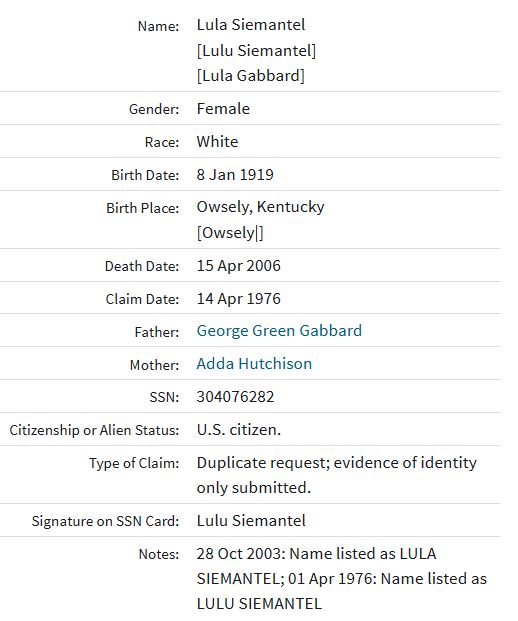Click the Gender value Female
Viewport: 518px width, 621px height.
[223, 109]
